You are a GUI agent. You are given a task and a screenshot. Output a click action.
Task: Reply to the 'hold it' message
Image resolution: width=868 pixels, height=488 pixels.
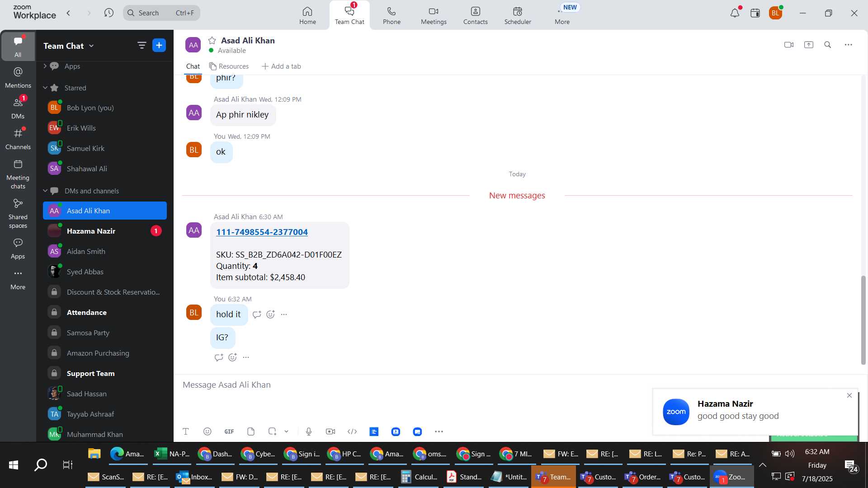coord(257,314)
